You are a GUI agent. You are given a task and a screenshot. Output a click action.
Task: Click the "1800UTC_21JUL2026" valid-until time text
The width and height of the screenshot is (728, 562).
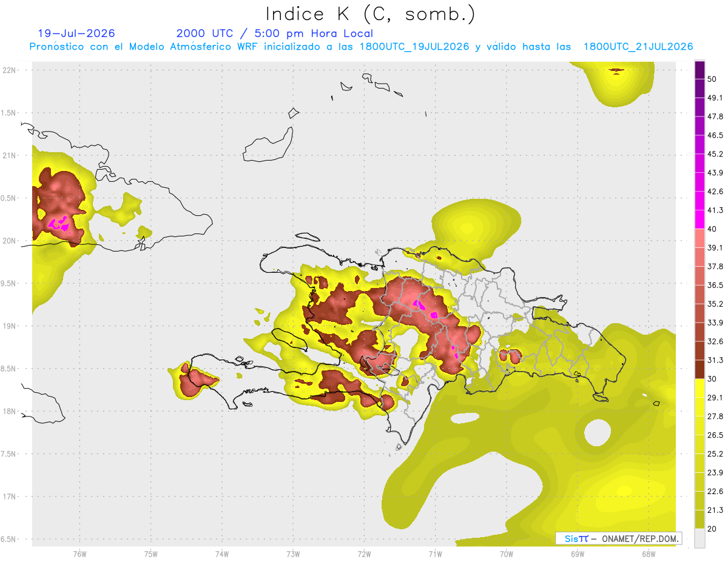[x=638, y=47]
